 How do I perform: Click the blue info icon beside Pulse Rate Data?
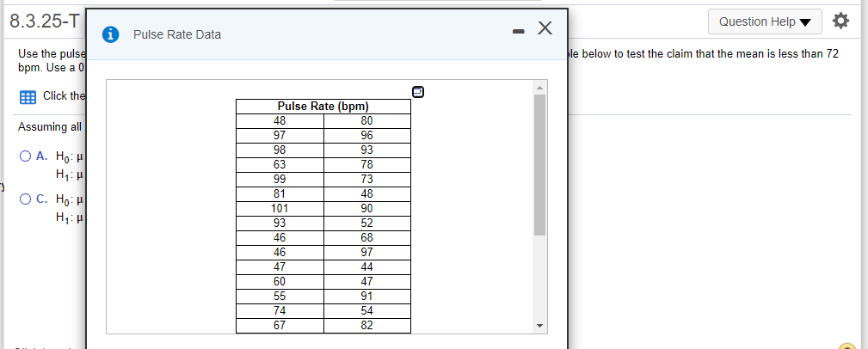tap(111, 34)
